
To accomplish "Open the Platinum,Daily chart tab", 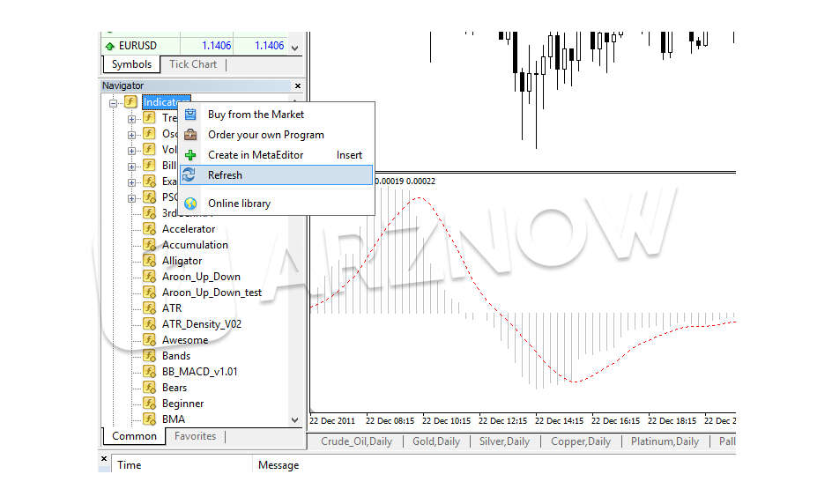I will (665, 441).
